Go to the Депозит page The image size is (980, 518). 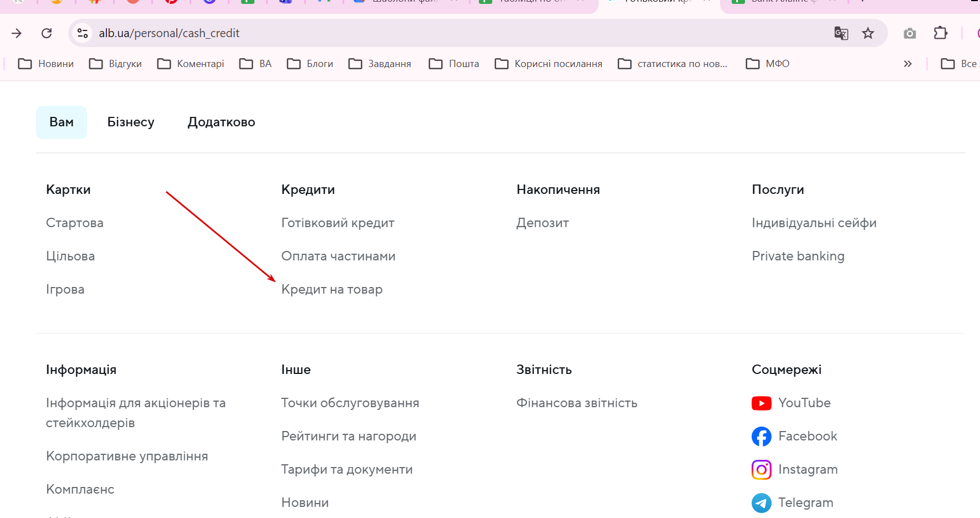[x=542, y=223]
